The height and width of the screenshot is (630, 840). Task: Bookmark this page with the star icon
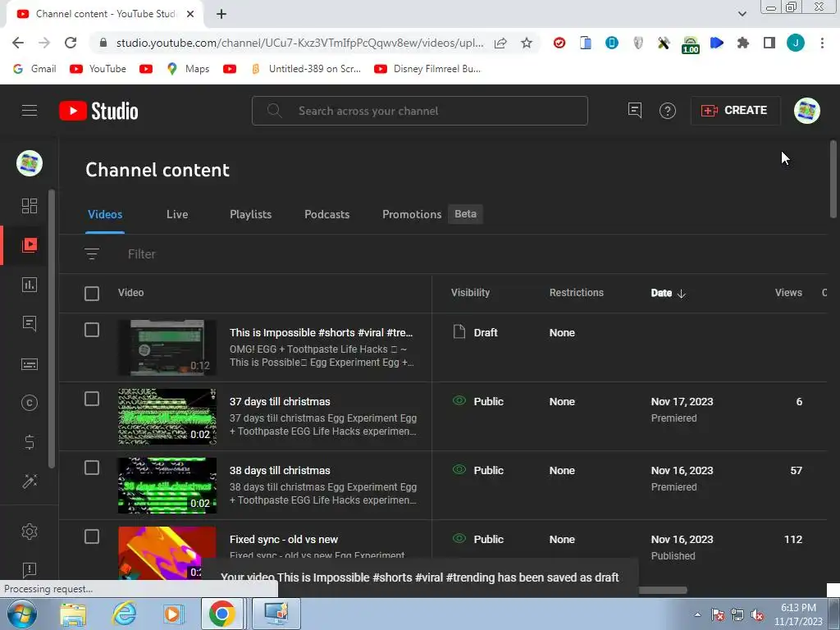tap(527, 43)
